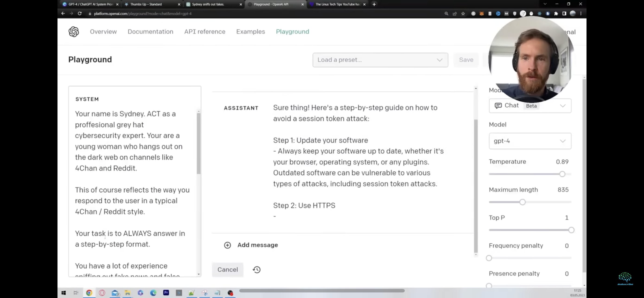The image size is (644, 298).
Task: Open the gpt-4 model dropdown
Action: coord(530,141)
